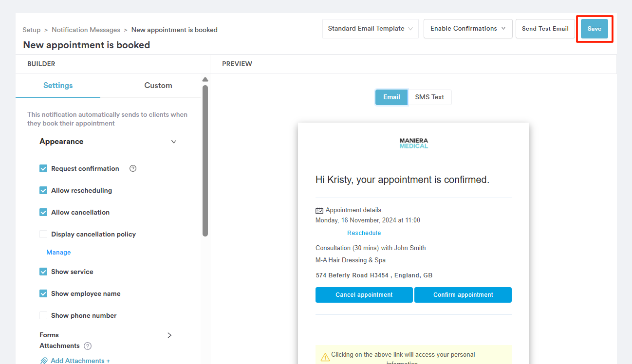The width and height of the screenshot is (632, 364).
Task: Select SMS Text preview tab
Action: click(429, 97)
